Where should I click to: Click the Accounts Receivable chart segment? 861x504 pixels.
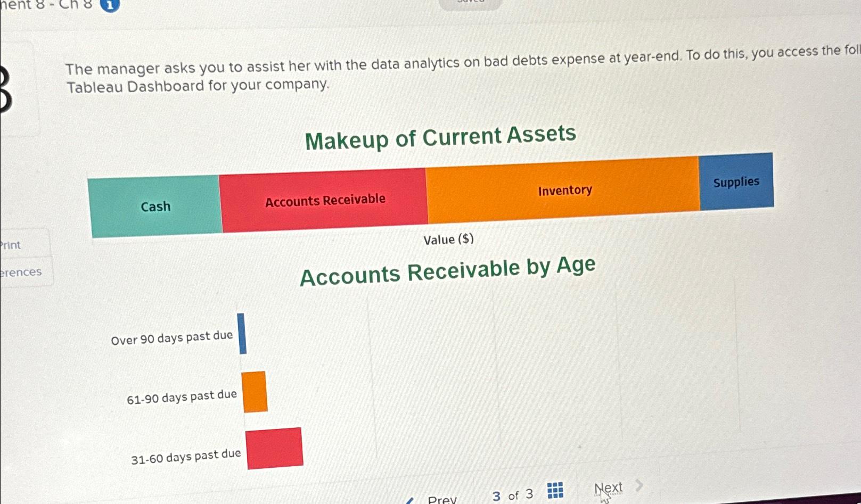tap(325, 200)
